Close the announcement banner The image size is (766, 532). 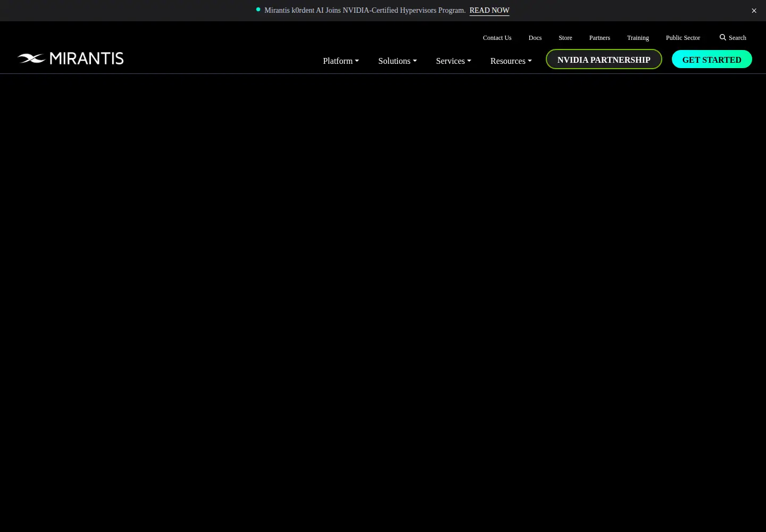[x=754, y=11]
